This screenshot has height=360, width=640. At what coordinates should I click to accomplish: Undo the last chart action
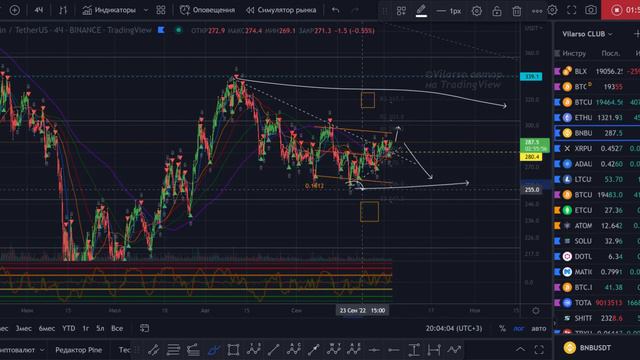[336, 10]
